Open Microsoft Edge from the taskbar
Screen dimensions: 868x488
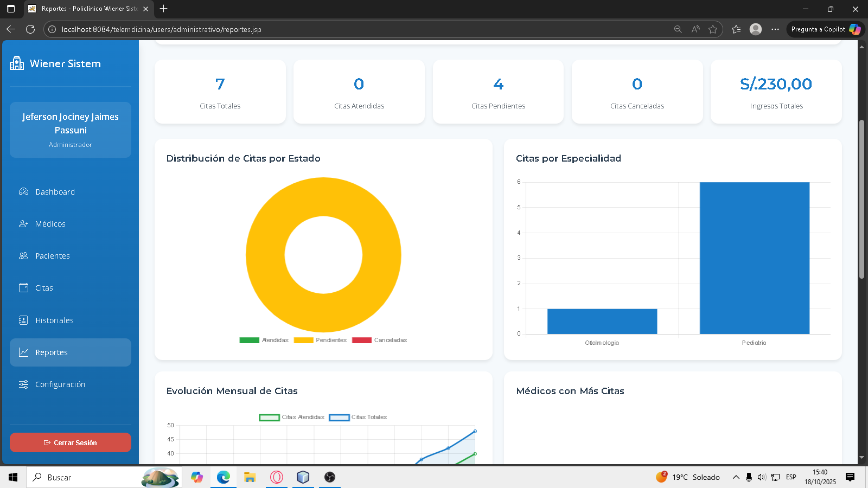pyautogui.click(x=224, y=477)
